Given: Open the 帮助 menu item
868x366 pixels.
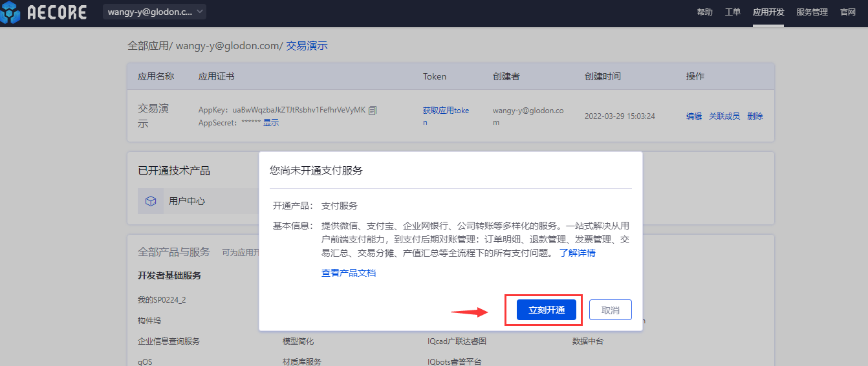Looking at the screenshot, I should point(704,12).
